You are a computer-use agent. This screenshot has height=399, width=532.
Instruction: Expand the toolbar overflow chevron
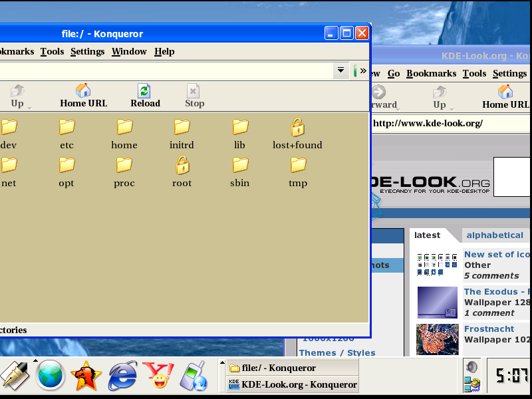coord(363,70)
